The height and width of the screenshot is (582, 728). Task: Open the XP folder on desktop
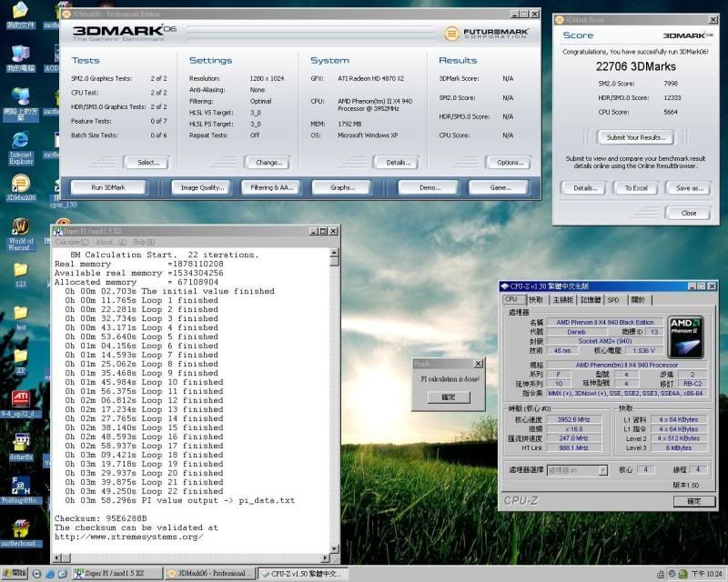pos(20,361)
